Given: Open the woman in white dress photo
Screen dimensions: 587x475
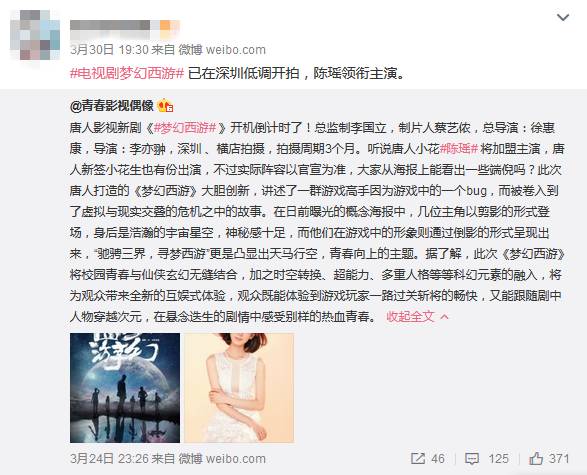Looking at the screenshot, I should pyautogui.click(x=239, y=388).
